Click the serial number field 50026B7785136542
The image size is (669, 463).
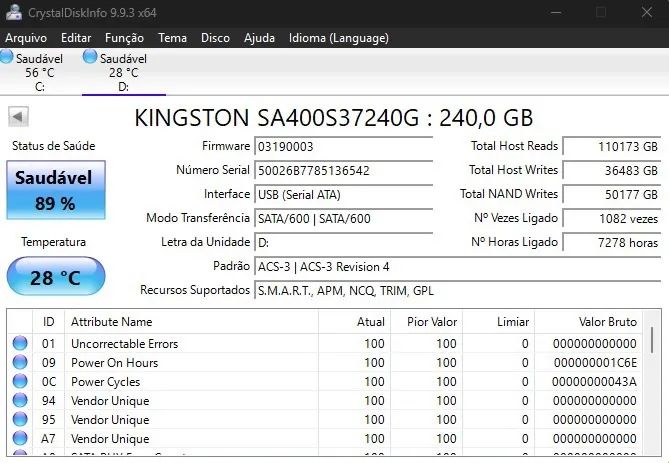(343, 171)
